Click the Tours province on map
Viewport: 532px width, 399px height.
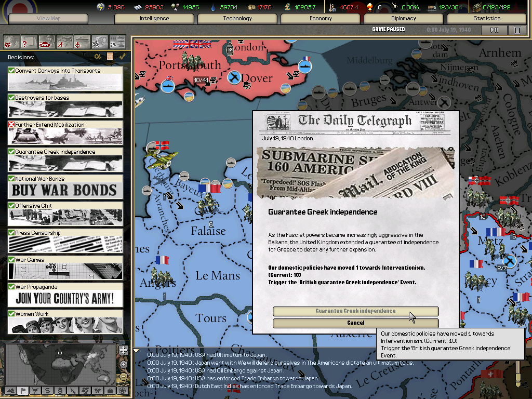point(211,318)
